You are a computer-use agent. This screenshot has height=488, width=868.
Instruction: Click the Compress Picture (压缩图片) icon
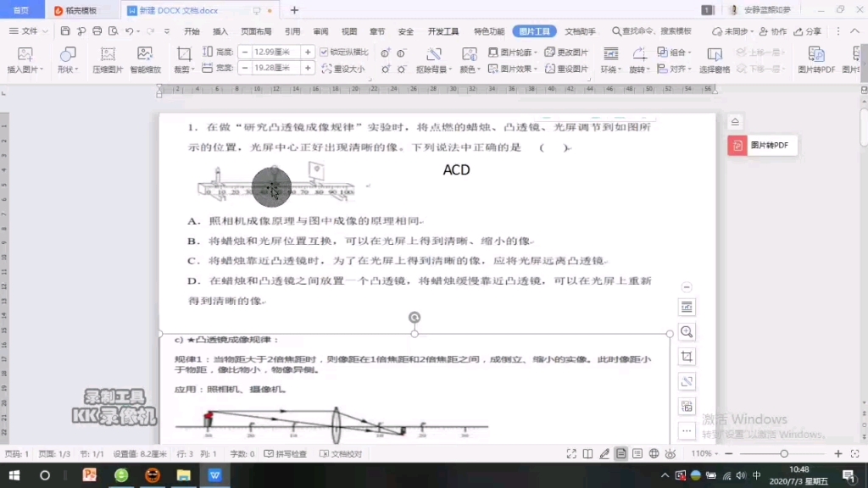pyautogui.click(x=108, y=59)
